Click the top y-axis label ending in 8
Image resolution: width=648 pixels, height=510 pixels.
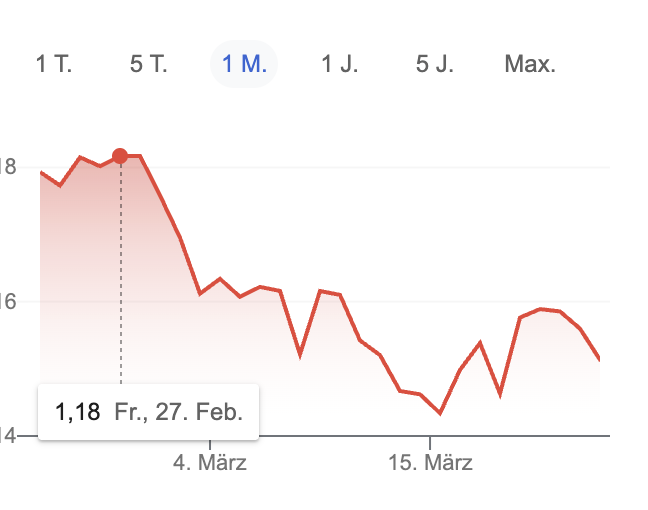pyautogui.click(x=10, y=167)
